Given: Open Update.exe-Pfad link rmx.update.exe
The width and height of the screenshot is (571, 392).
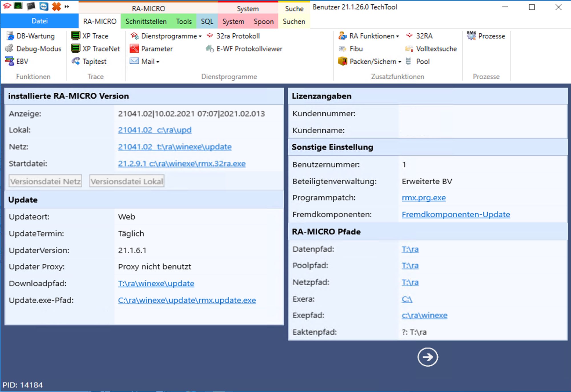Looking at the screenshot, I should [187, 300].
